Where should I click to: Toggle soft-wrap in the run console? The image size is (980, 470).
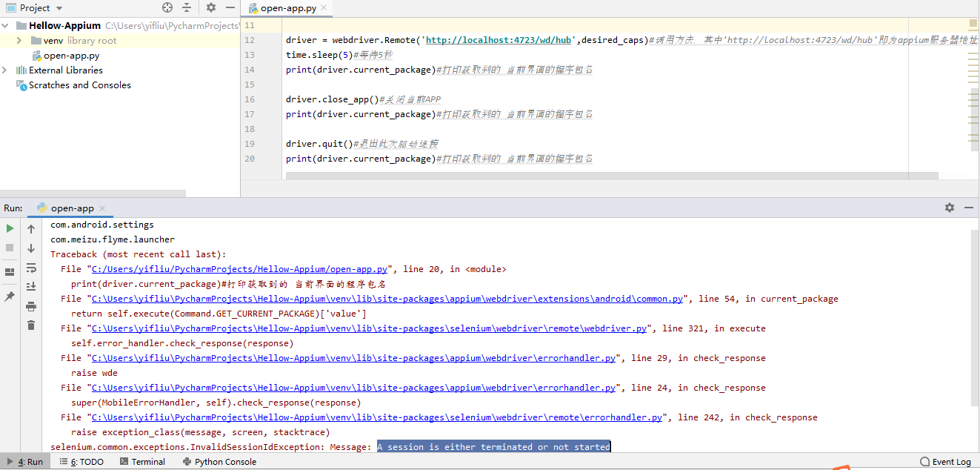click(30, 268)
